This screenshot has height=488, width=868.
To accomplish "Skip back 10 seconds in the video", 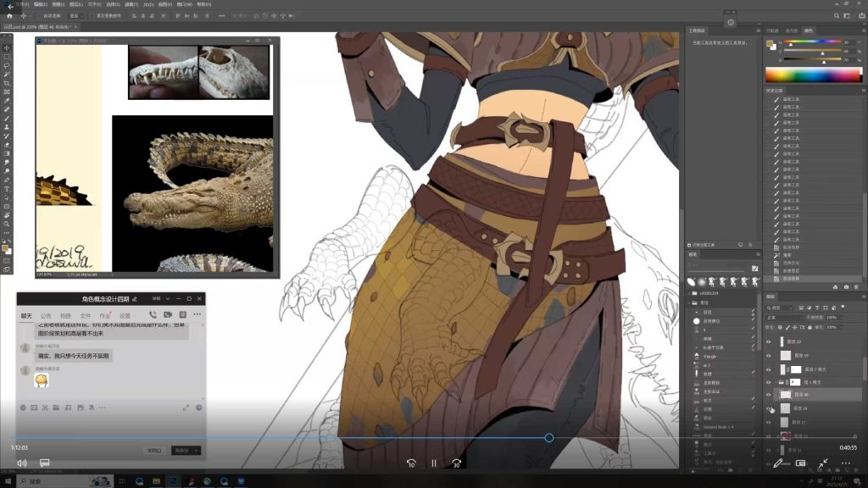I will point(411,463).
